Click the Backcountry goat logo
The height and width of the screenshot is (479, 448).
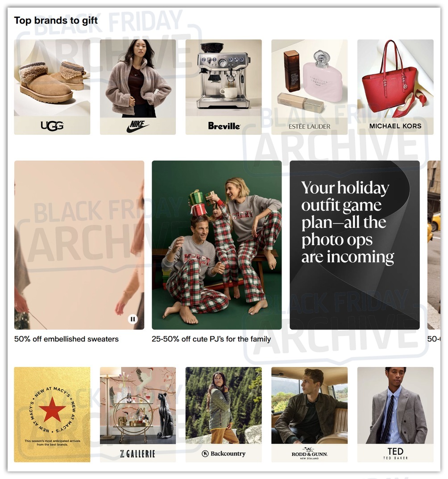[x=205, y=454]
